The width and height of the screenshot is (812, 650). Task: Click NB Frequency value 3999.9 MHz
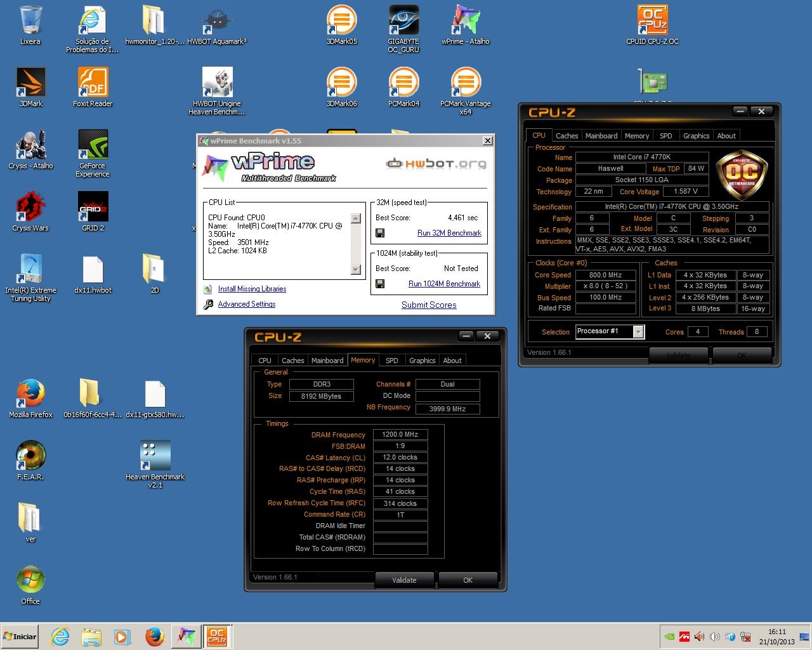click(447, 409)
